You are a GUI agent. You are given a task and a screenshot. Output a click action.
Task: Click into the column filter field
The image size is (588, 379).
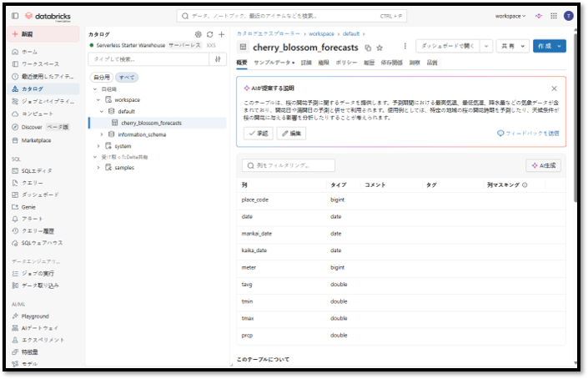tap(288, 165)
